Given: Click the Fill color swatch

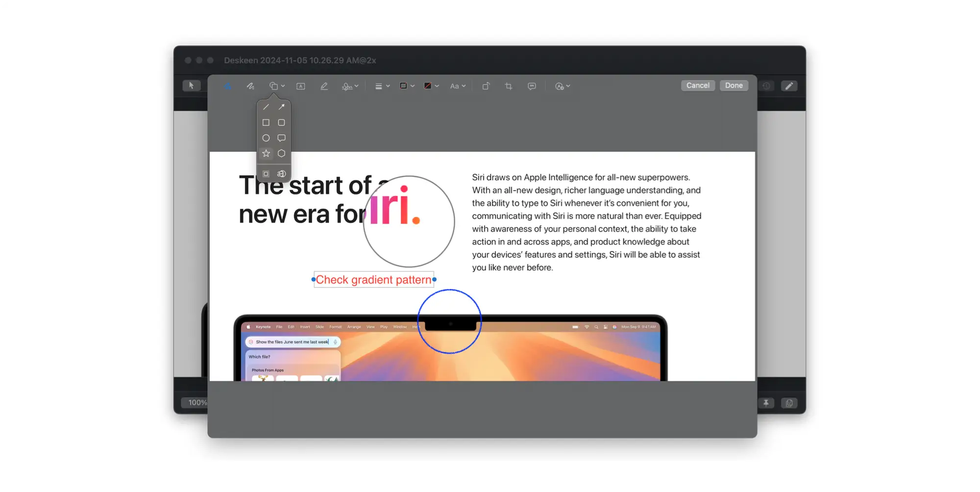Looking at the screenshot, I should (x=428, y=86).
